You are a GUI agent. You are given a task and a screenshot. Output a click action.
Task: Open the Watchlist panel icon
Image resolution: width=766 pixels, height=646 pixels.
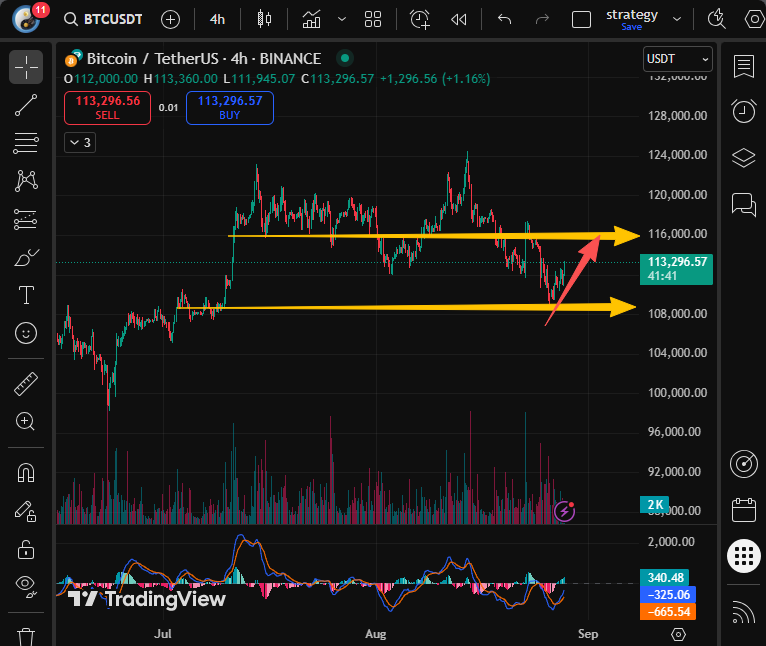coord(744,66)
